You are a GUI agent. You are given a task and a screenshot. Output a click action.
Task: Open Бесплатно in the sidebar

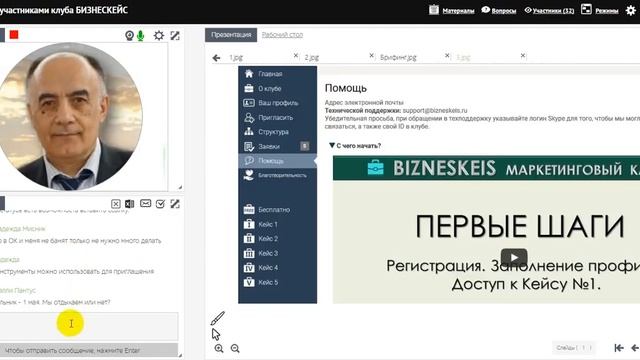278,210
